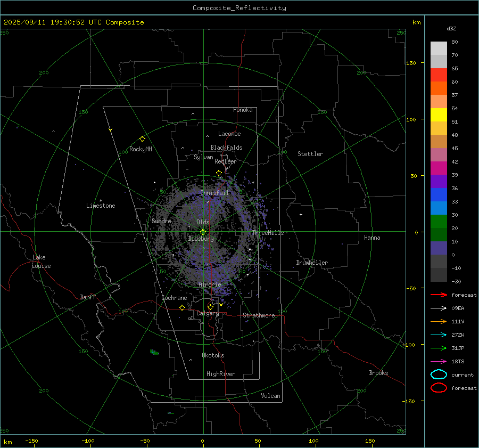Click the bright yellow 51-54 dBZ swatch

coord(439,115)
